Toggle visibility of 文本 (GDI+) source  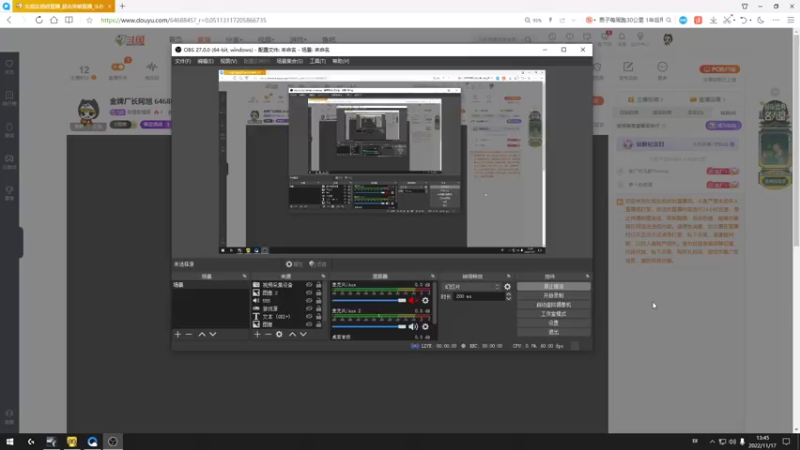pos(309,316)
